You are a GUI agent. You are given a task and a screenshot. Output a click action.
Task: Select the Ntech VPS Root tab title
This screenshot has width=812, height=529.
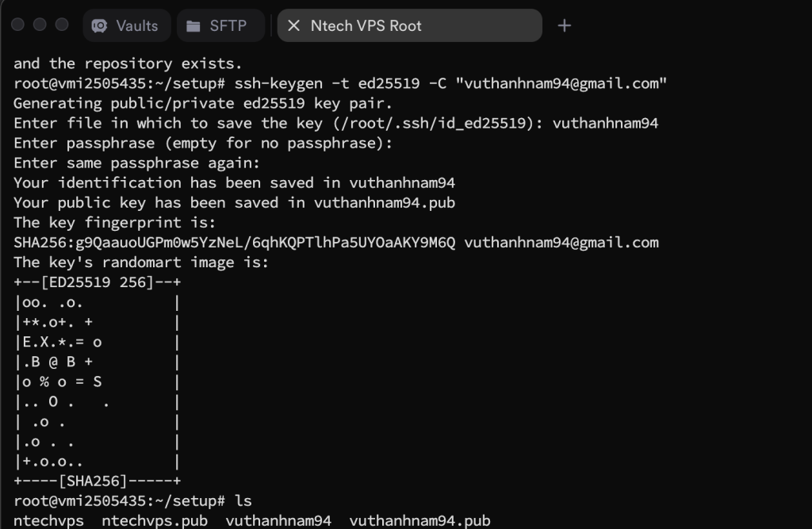click(x=366, y=26)
